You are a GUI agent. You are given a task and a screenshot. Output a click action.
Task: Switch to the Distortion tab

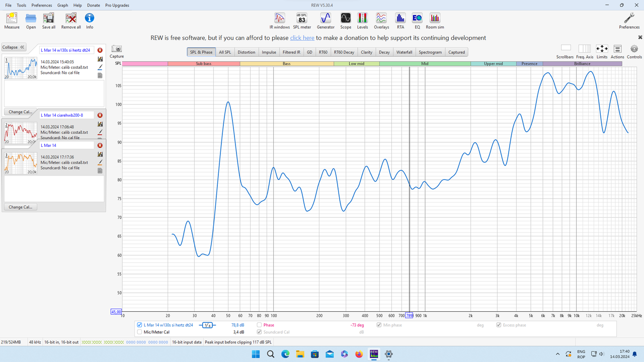click(x=247, y=52)
